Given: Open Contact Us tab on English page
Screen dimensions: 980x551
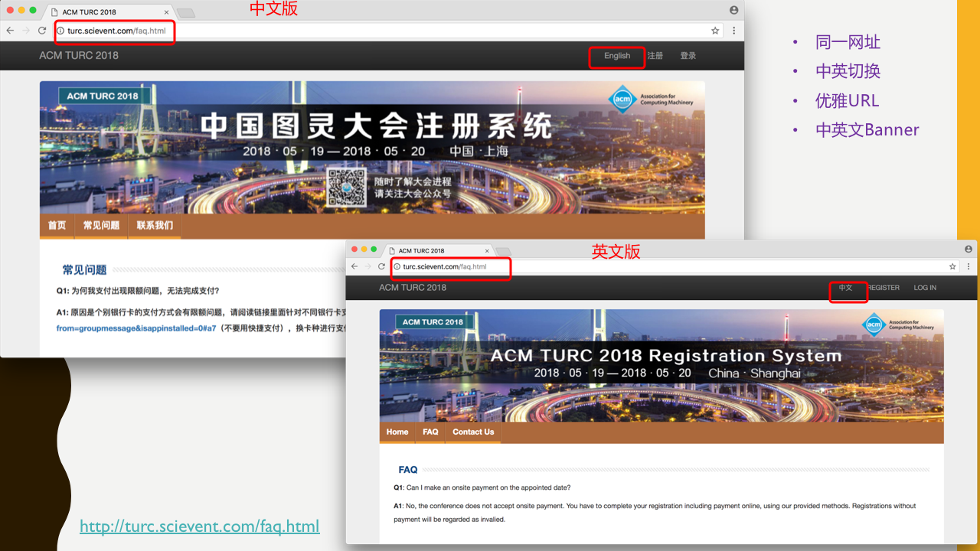Looking at the screenshot, I should [473, 432].
